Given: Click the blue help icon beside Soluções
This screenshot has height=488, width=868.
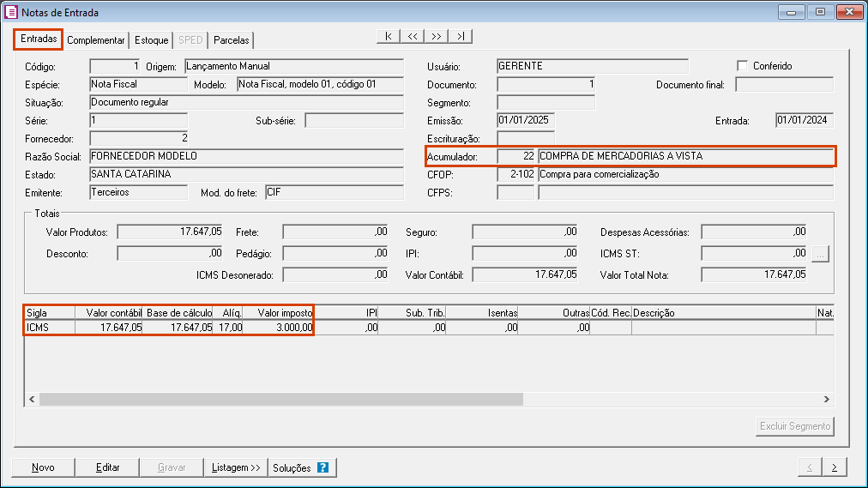Looking at the screenshot, I should point(322,467).
